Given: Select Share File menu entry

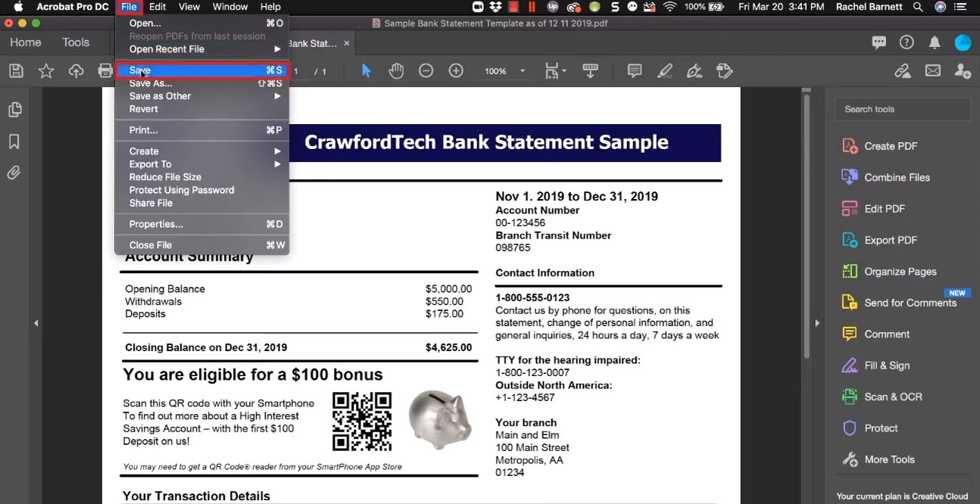Looking at the screenshot, I should click(x=202, y=203).
